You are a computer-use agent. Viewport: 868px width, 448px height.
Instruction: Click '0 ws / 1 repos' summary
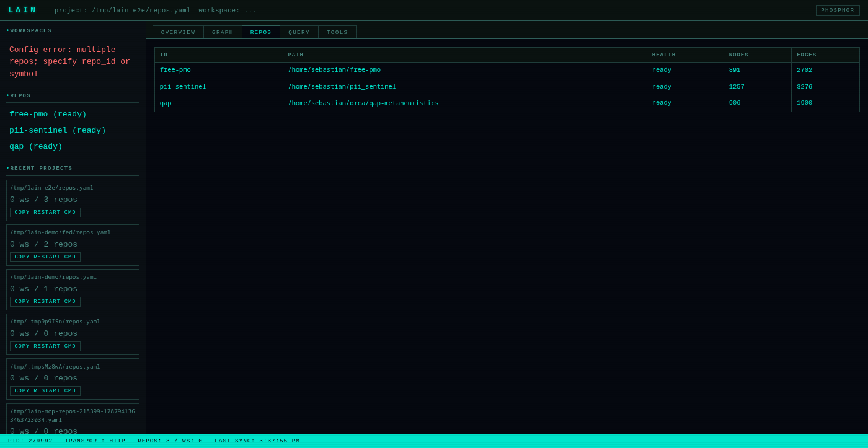pos(43,289)
